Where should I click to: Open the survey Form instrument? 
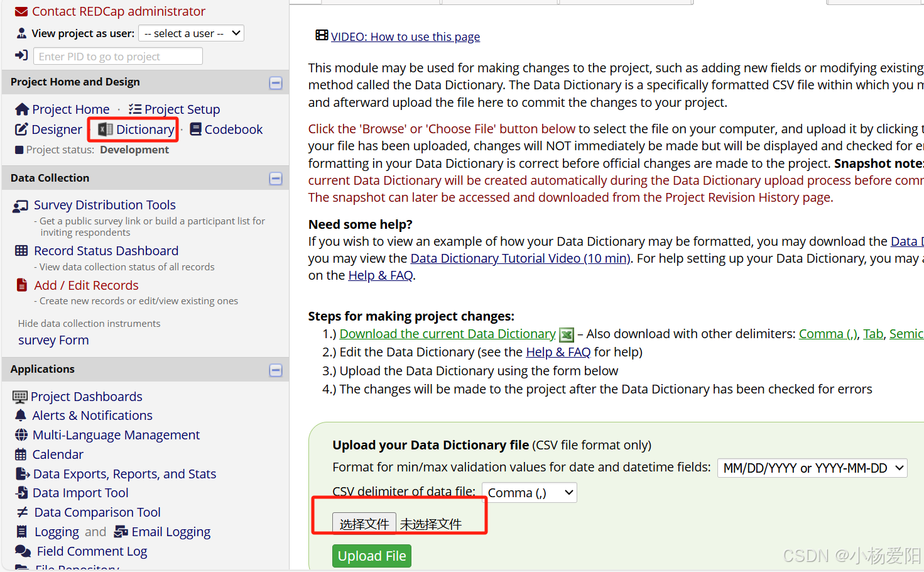click(53, 340)
